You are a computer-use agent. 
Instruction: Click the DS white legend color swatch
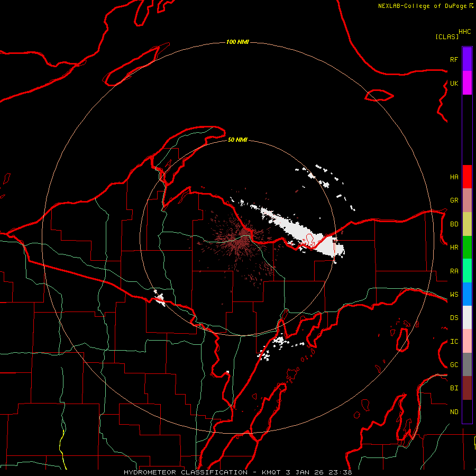(x=467, y=317)
